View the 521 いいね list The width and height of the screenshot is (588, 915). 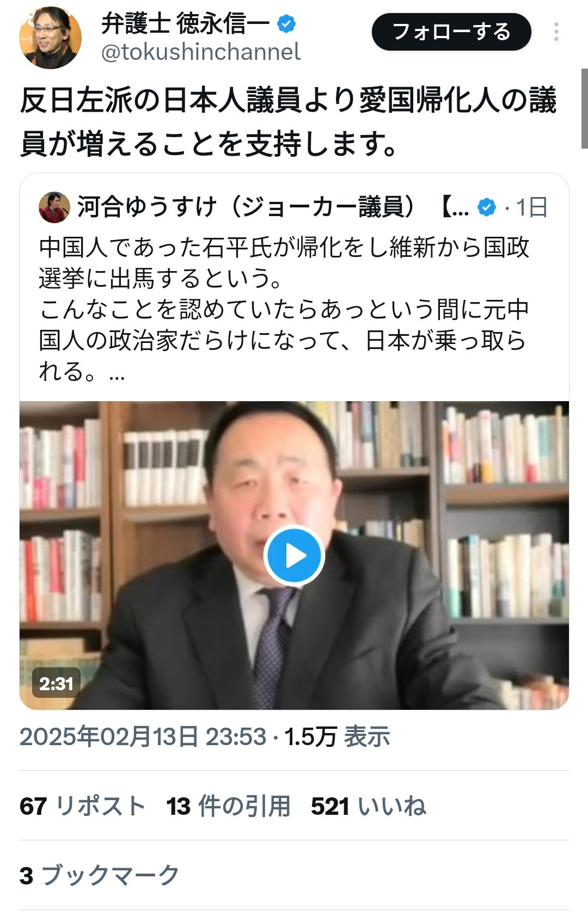click(369, 806)
